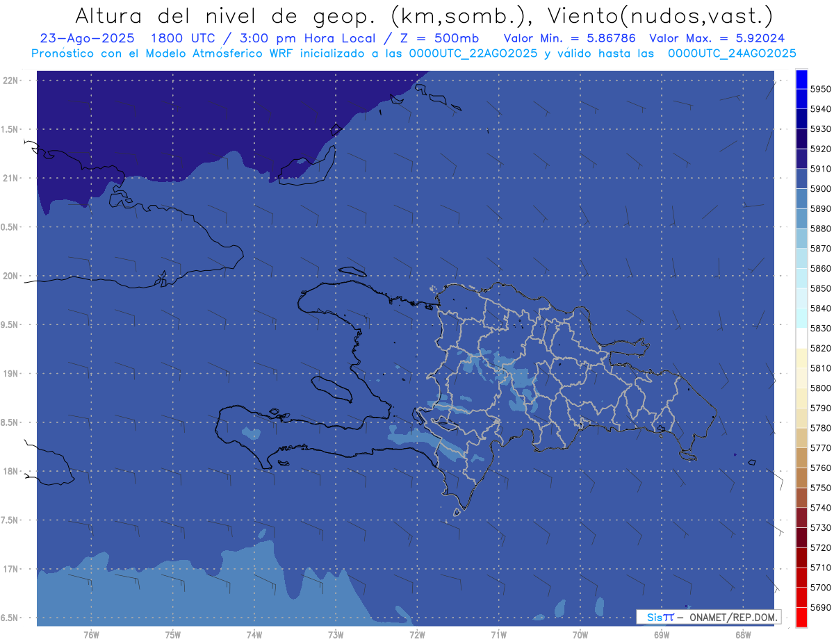834x644 pixels.
Task: Click the longitude axis label 74W
Action: point(254,634)
